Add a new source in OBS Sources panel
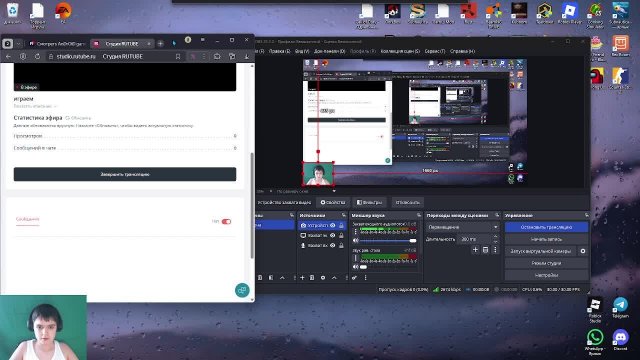Viewport: 640px width, 360px height. tap(302, 278)
